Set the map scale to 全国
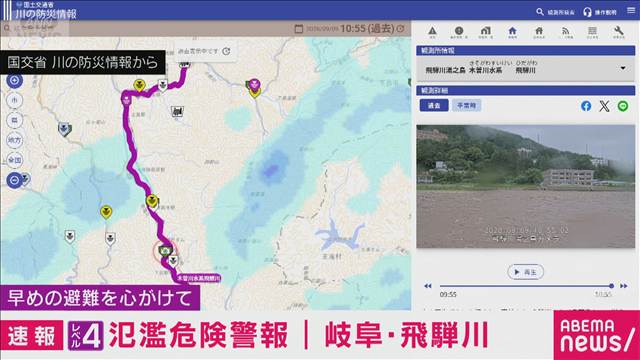640x360 pixels. [x=15, y=160]
